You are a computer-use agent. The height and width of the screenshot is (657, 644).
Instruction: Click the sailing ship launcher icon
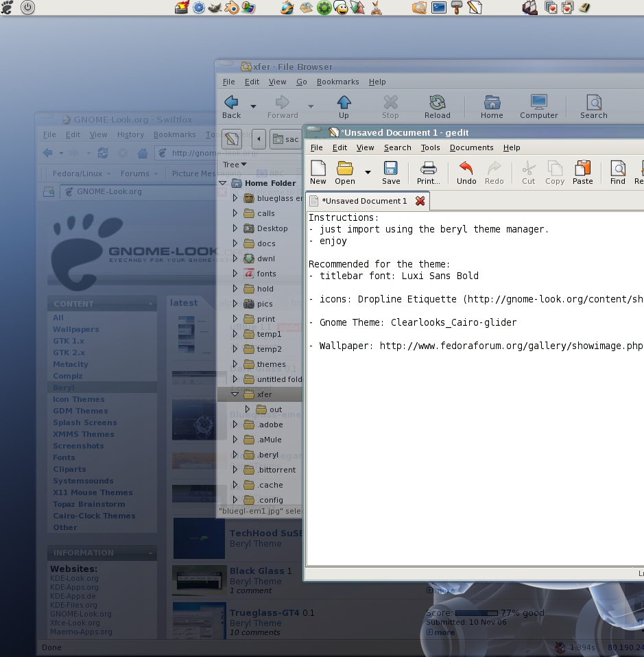(529, 7)
